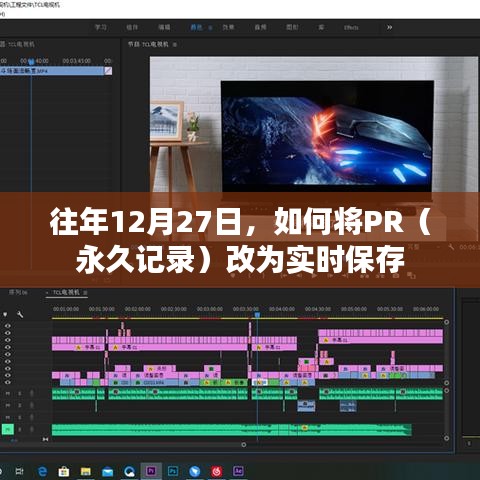Open the Premiere Pro taskbar icon
Image resolution: width=480 pixels, height=480 pixels.
151,471
